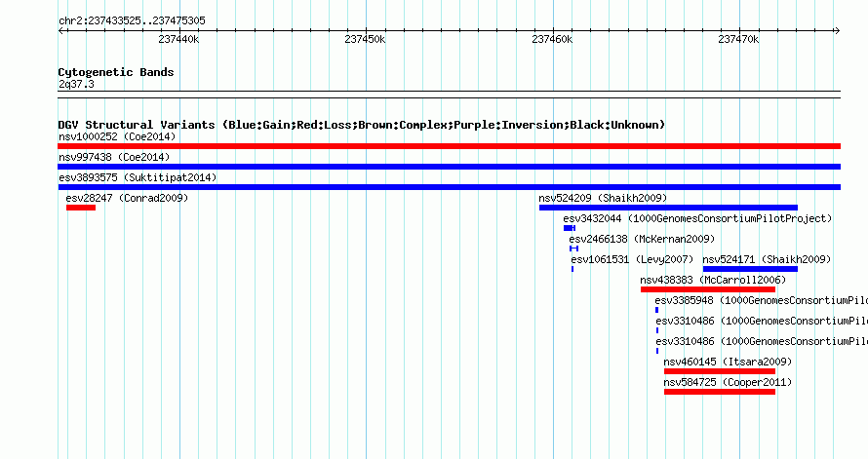
Task: Click the red nsv438383 loss bar
Action: click(x=708, y=289)
